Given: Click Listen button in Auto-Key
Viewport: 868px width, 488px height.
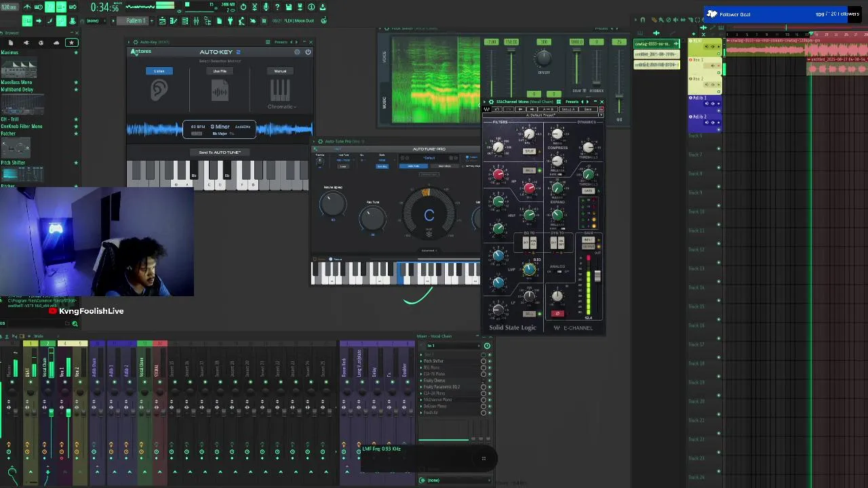Looking at the screenshot, I should pyautogui.click(x=159, y=70).
